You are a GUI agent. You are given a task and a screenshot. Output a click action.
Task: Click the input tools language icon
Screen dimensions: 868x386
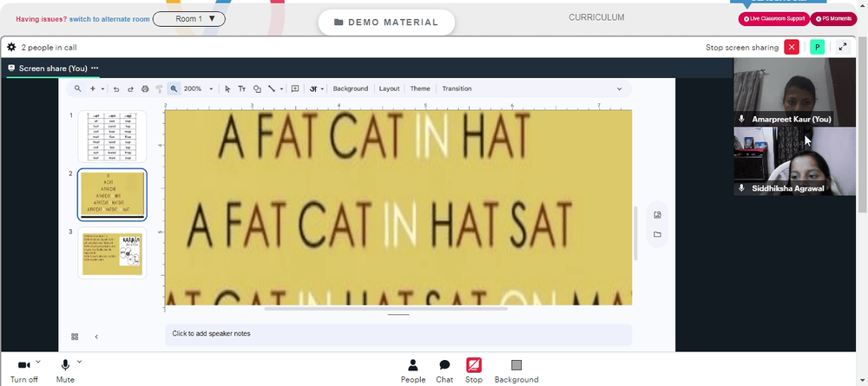point(313,88)
